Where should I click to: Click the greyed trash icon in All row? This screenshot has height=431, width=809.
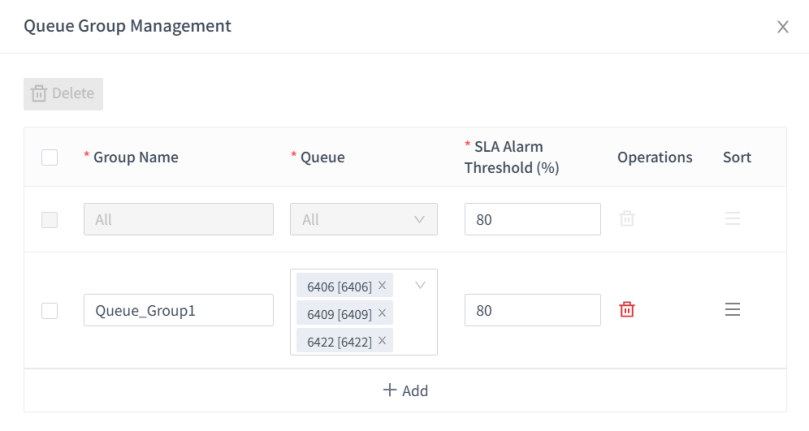click(627, 219)
